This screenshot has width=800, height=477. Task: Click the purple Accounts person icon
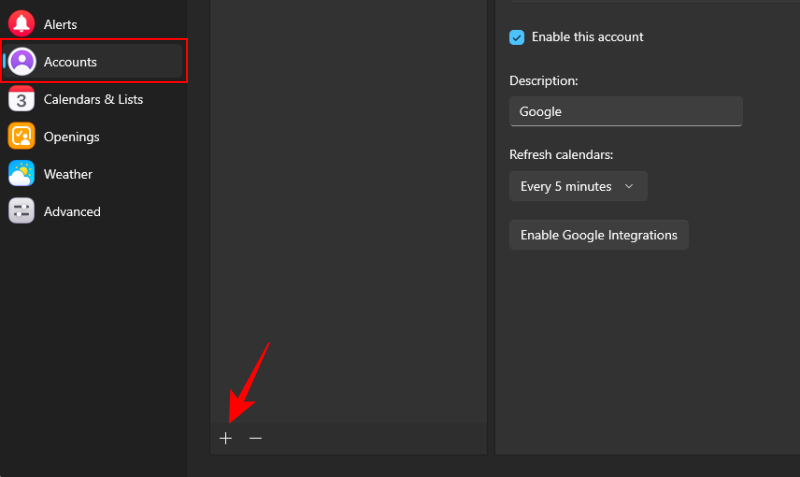click(21, 62)
